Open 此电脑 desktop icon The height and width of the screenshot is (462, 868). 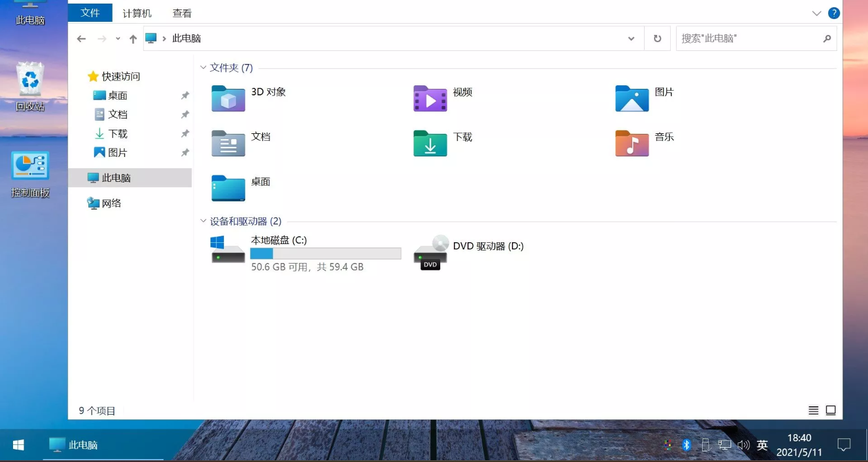30,13
